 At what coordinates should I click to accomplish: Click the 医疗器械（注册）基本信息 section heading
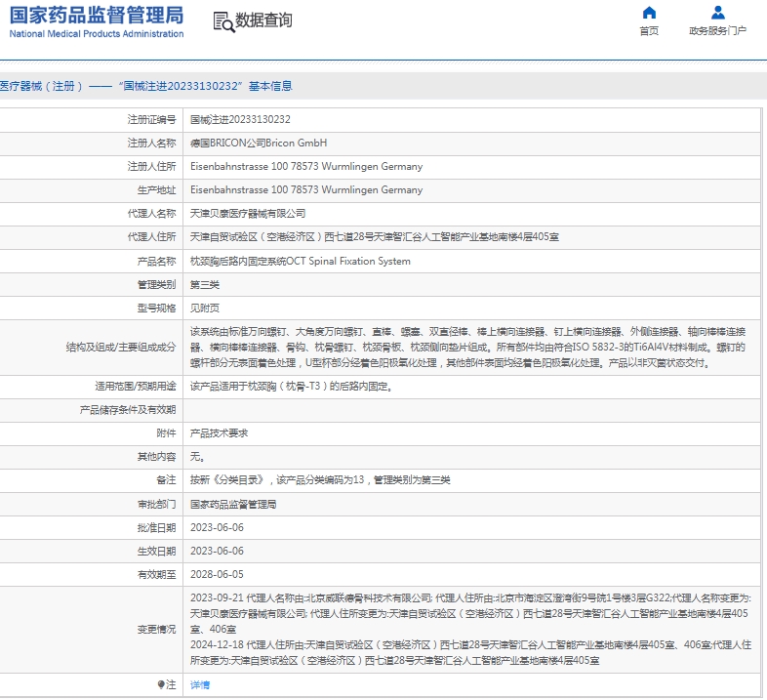145,86
